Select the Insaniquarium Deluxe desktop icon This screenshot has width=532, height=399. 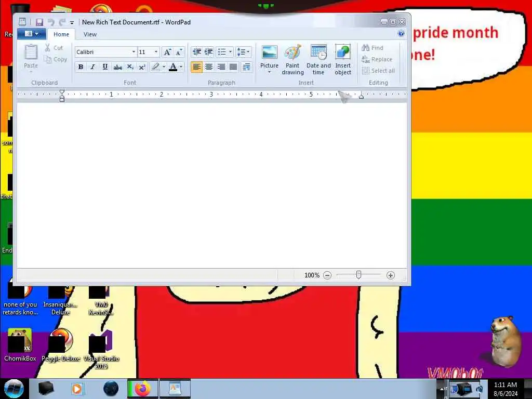[60, 301]
